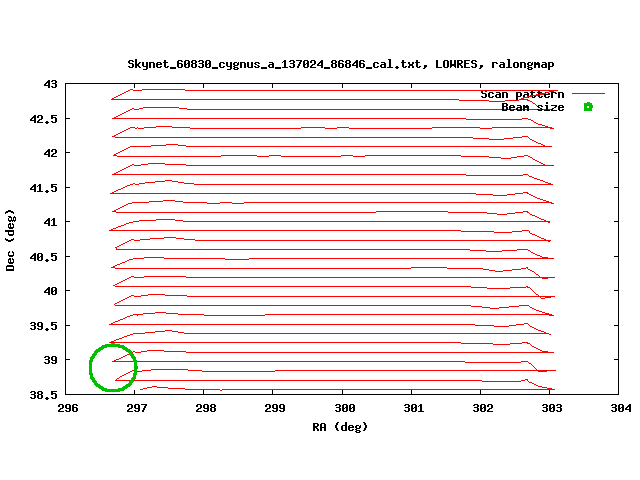Click the x-axis tick label 300
Image resolution: width=640 pixels, height=480 pixels.
point(345,408)
